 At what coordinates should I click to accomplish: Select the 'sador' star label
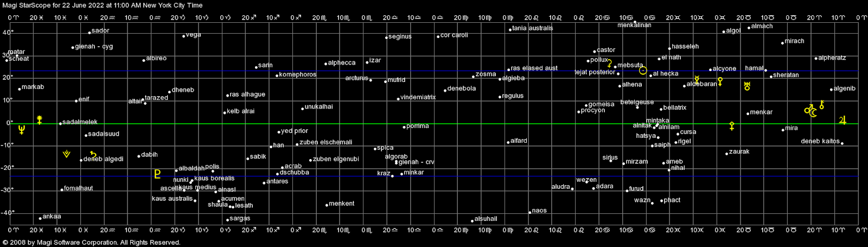pyautogui.click(x=100, y=31)
